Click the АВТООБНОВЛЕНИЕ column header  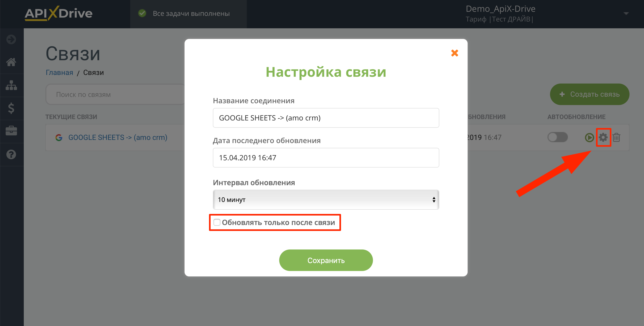[x=576, y=117]
